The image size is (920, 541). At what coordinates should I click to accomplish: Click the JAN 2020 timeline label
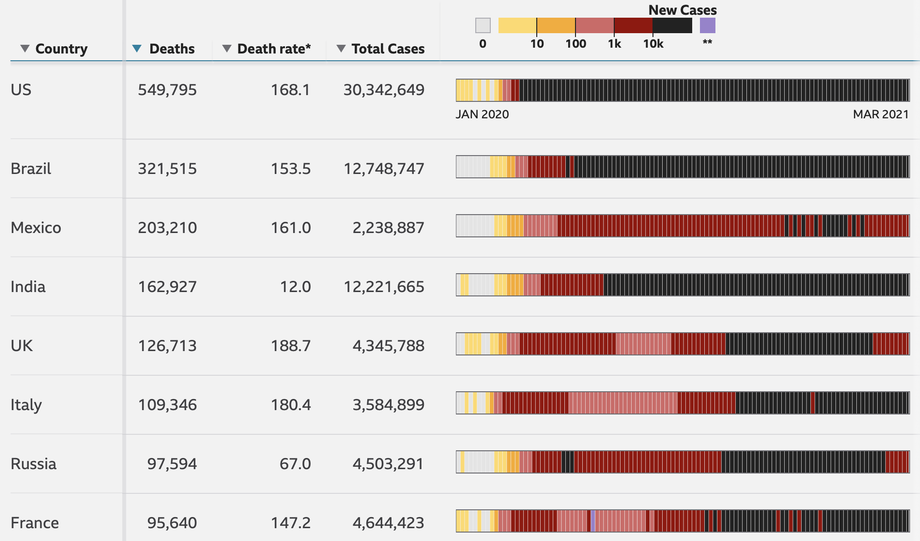pos(482,114)
